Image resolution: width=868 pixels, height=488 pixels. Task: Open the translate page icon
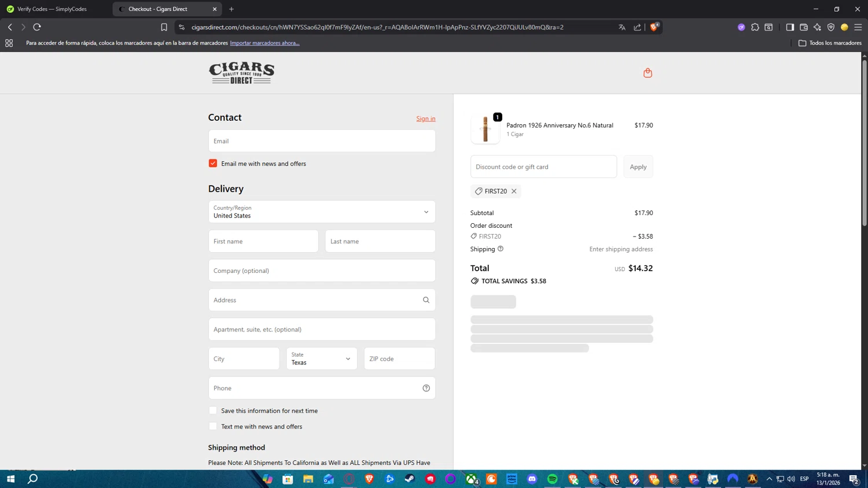click(x=622, y=27)
